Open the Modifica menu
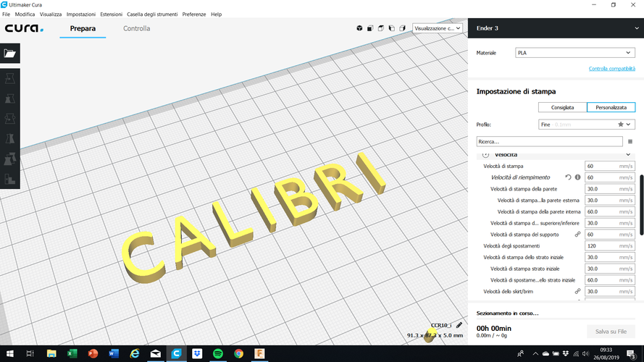The height and width of the screenshot is (362, 644). pos(25,14)
